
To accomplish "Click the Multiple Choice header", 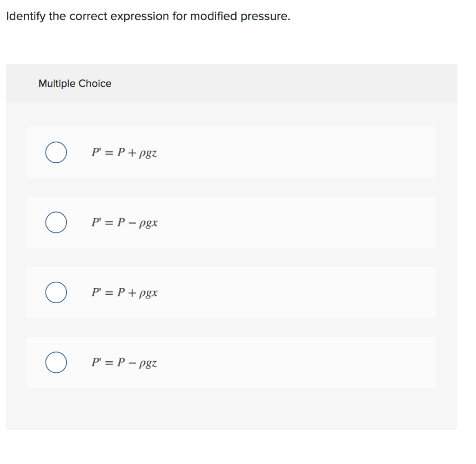I will pos(74,83).
